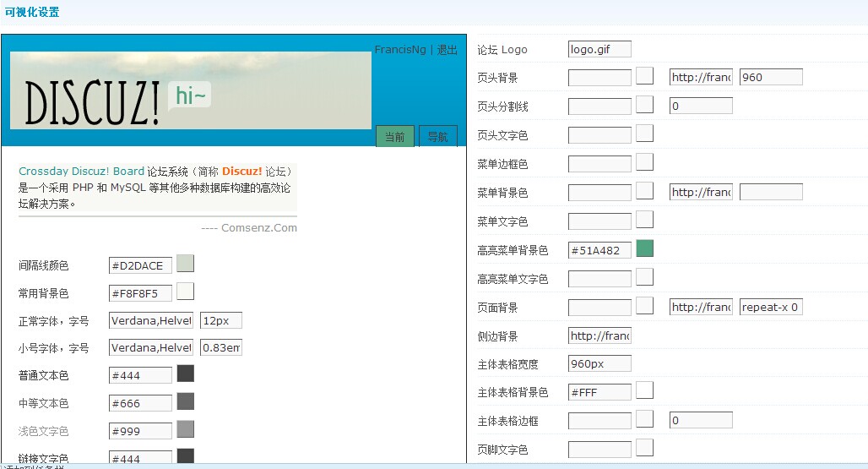The width and height of the screenshot is (868, 469).
Task: Open the 高亮菜单文字色 color swatch
Action: tap(644, 277)
